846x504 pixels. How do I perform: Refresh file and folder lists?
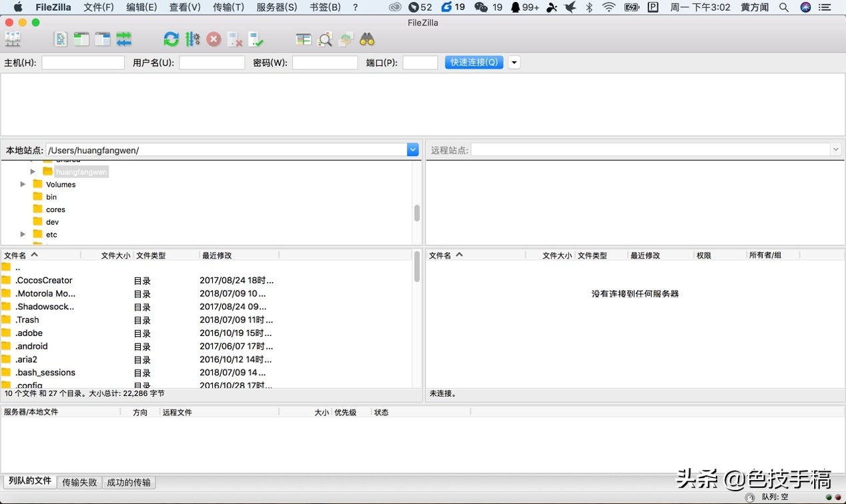(x=171, y=40)
